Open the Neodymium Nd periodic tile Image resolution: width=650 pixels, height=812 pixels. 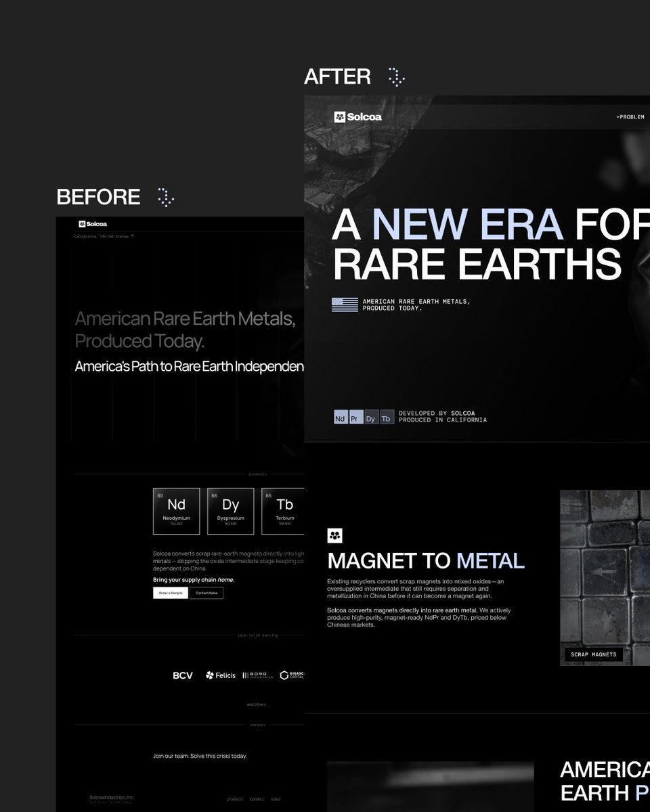pos(177,510)
